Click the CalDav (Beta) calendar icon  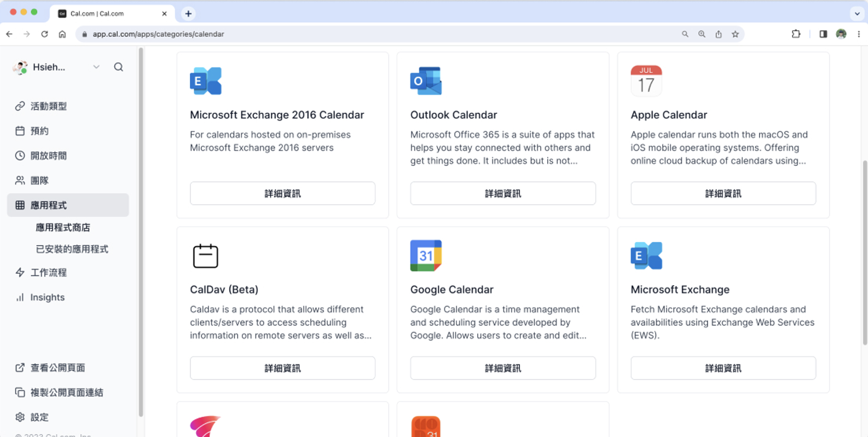click(x=206, y=256)
